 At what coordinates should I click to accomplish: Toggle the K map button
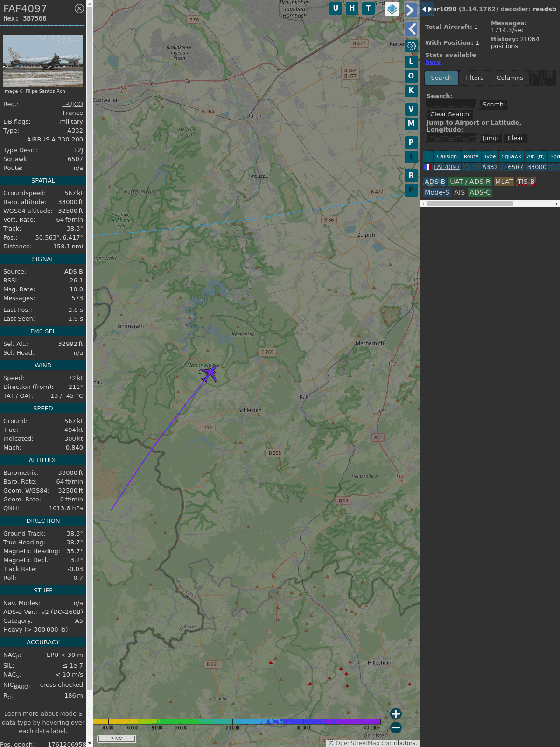click(x=411, y=91)
